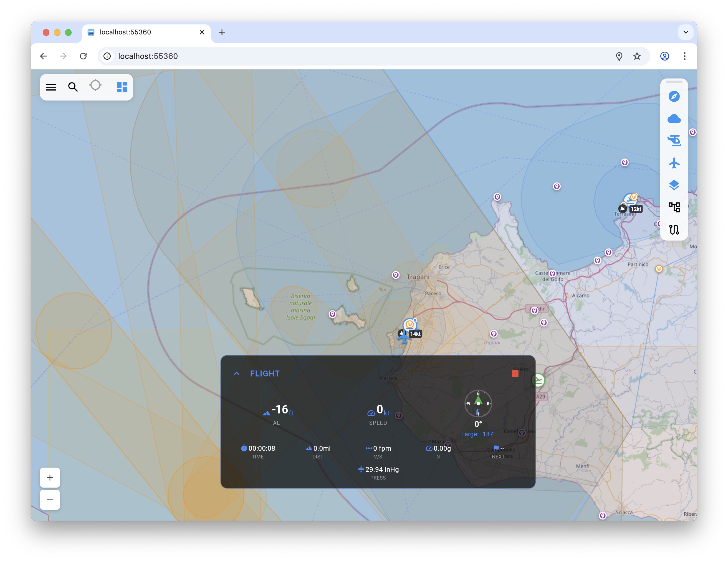Click the Alcamo town label
The width and height of the screenshot is (728, 562).
click(580, 295)
